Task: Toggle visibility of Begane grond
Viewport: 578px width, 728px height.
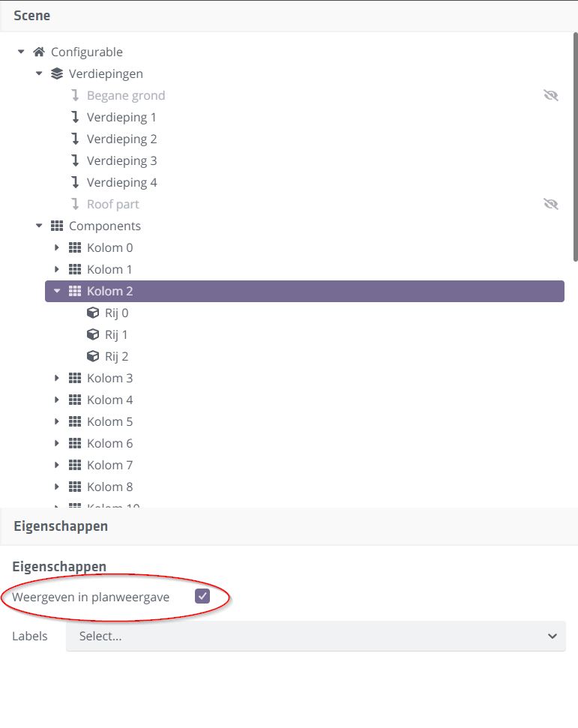Action: [x=551, y=95]
